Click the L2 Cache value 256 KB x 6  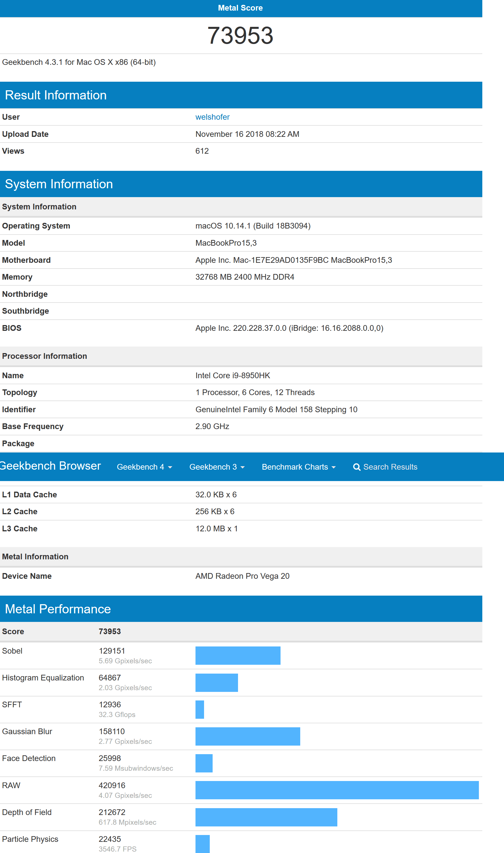[x=215, y=511]
